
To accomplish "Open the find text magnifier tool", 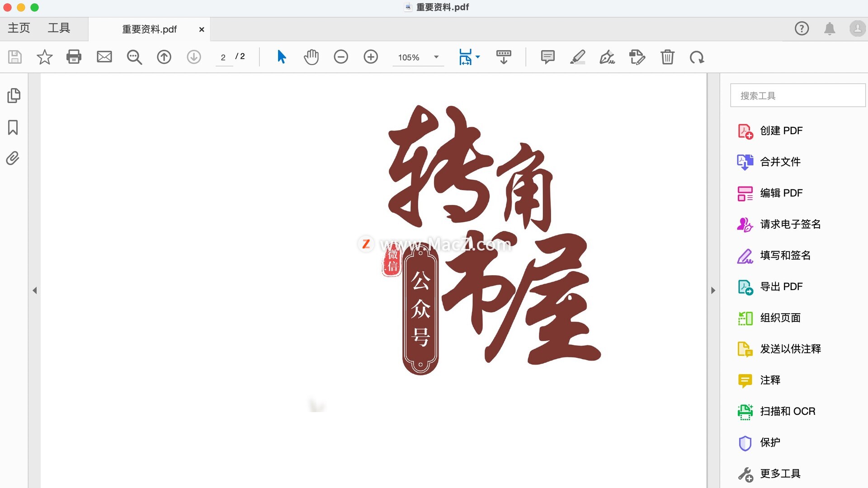I will pos(134,57).
